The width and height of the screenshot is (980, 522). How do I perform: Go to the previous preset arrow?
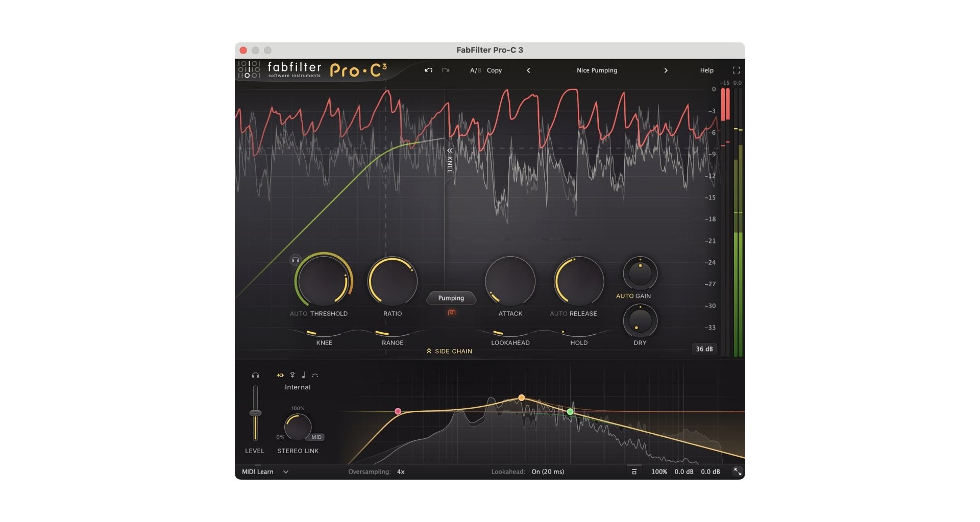tap(528, 70)
